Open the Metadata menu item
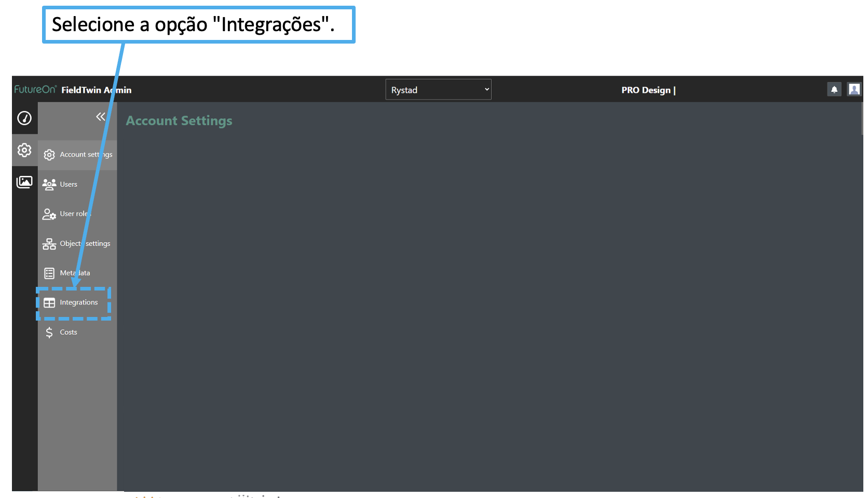868x498 pixels. point(77,273)
